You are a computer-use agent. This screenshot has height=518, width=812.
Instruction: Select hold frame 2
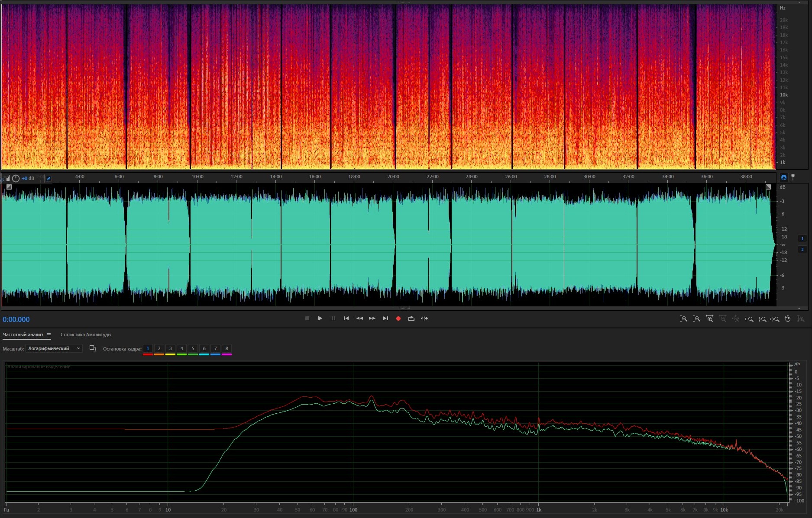coord(159,349)
